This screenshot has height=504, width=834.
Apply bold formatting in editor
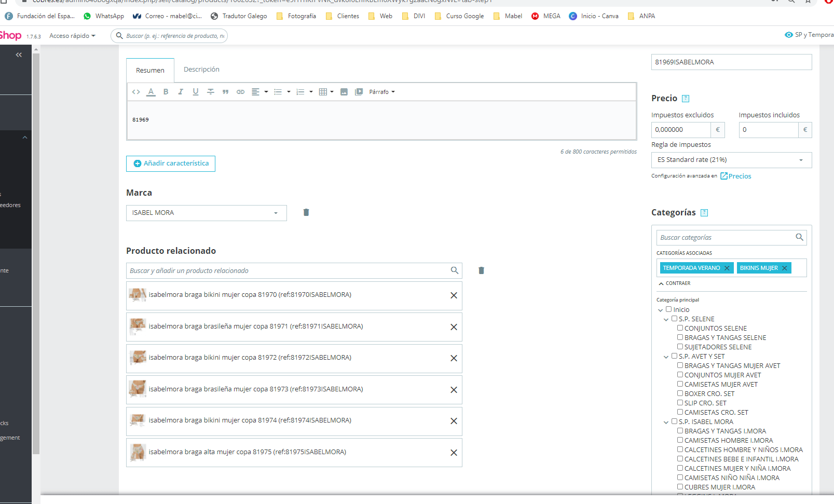(x=166, y=92)
